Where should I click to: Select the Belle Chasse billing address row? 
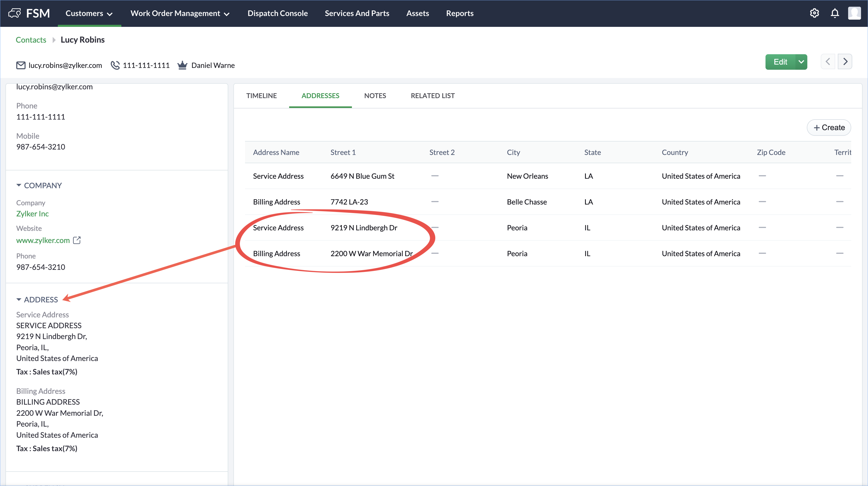point(527,202)
